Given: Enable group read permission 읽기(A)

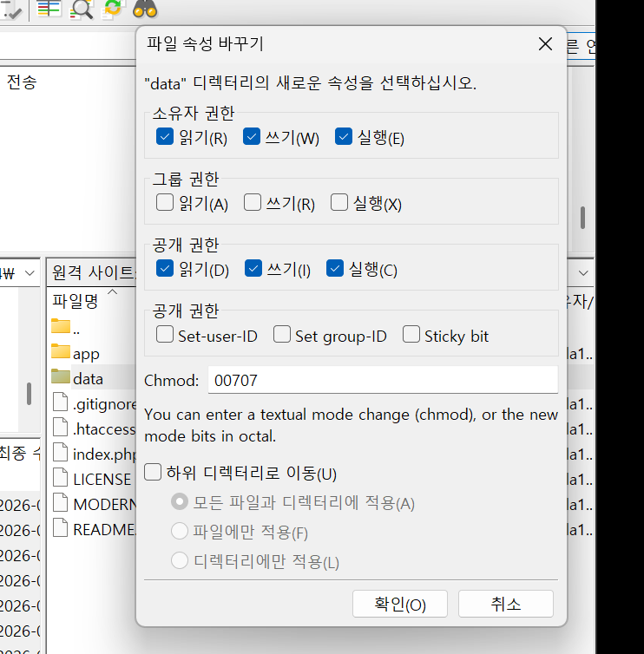Looking at the screenshot, I should click(164, 202).
